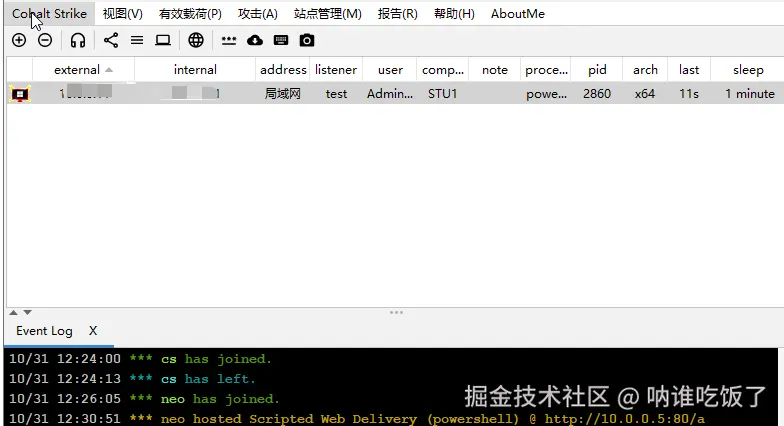
Task: Sort by the external column header
Action: click(x=83, y=70)
